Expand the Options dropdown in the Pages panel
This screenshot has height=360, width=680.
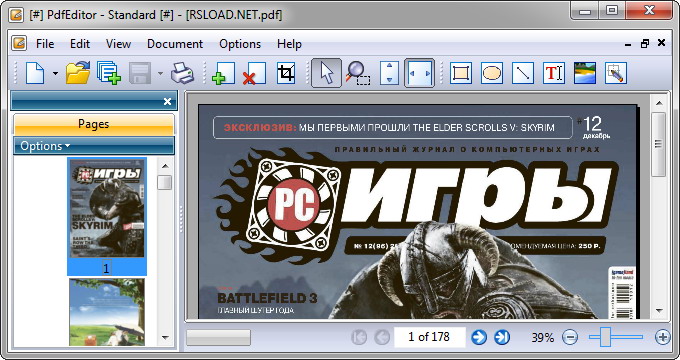pos(45,146)
